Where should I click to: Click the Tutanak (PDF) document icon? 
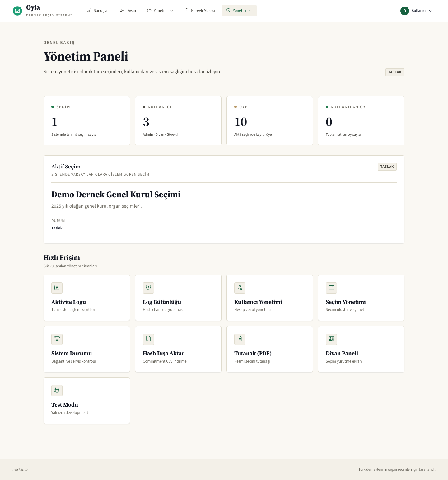tap(240, 339)
